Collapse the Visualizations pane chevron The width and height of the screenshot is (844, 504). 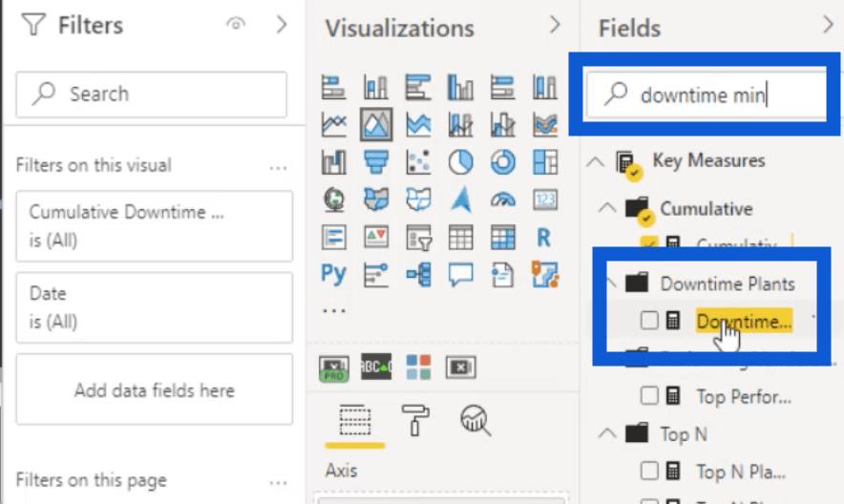coord(555,25)
